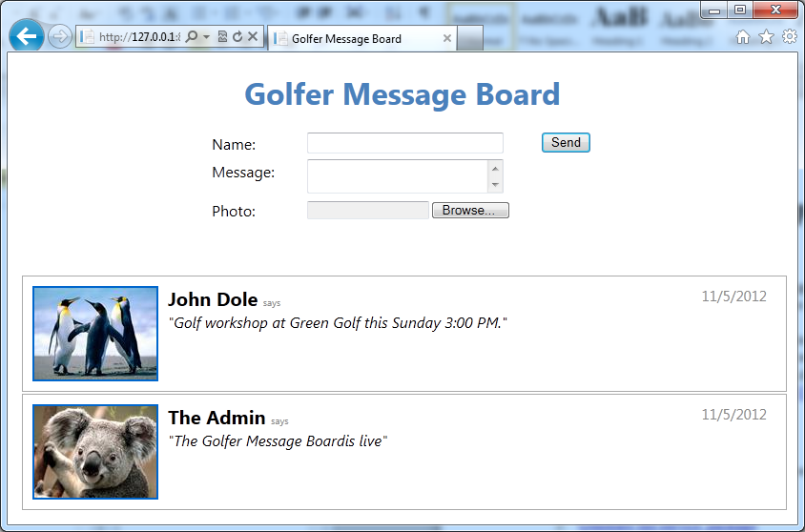The width and height of the screenshot is (805, 532).
Task: Click 'The Golfer Message Boardis live' text
Action: tap(278, 441)
